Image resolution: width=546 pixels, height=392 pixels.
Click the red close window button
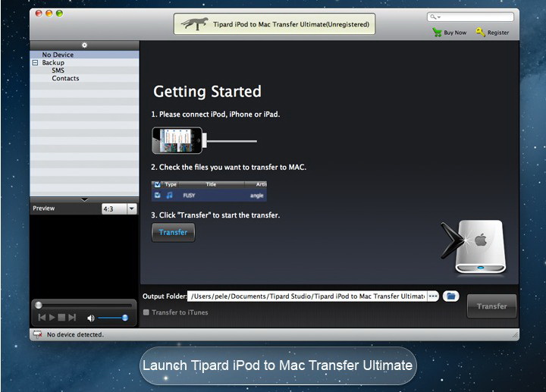pyautogui.click(x=39, y=13)
